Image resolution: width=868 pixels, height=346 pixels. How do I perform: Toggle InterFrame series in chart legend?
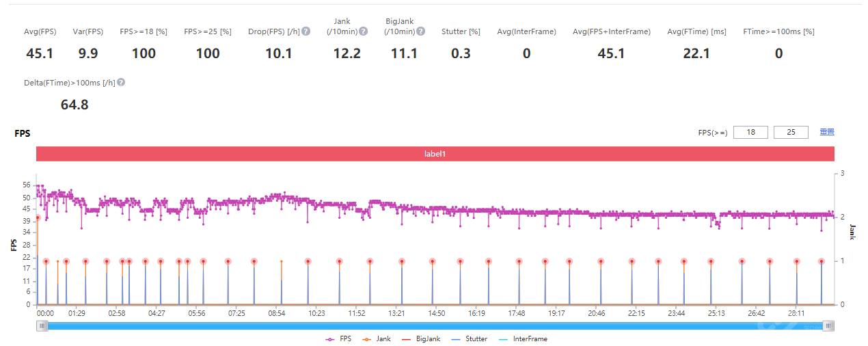point(522,338)
